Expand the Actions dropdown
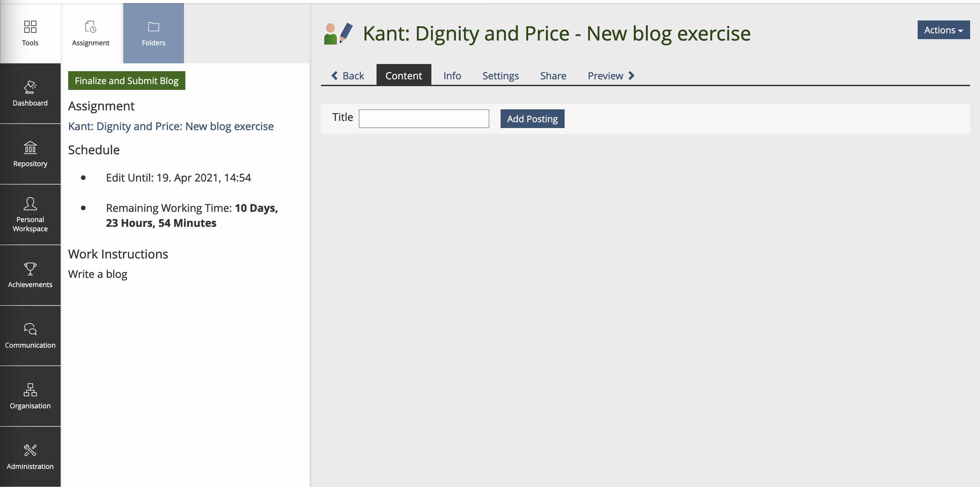 943,30
